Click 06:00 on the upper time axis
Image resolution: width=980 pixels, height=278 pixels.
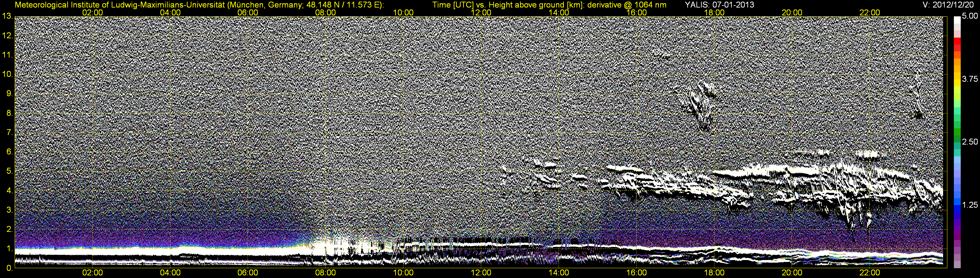click(248, 12)
